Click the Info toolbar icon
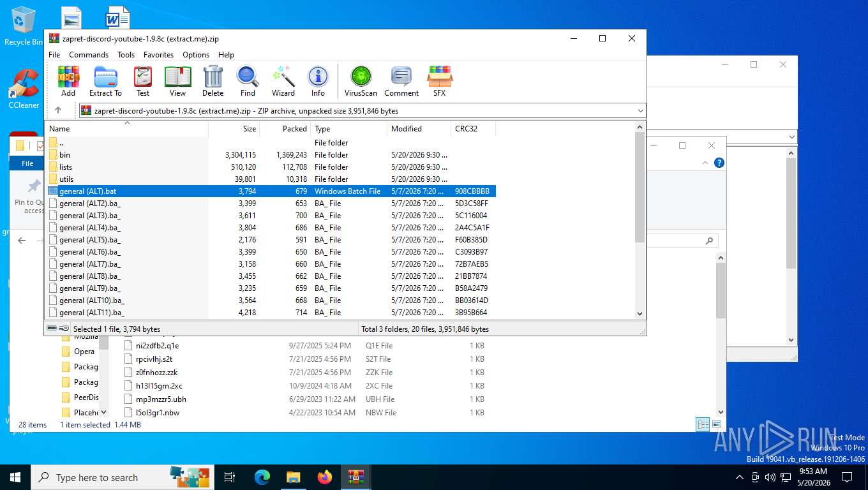The height and width of the screenshot is (490, 868). (318, 81)
